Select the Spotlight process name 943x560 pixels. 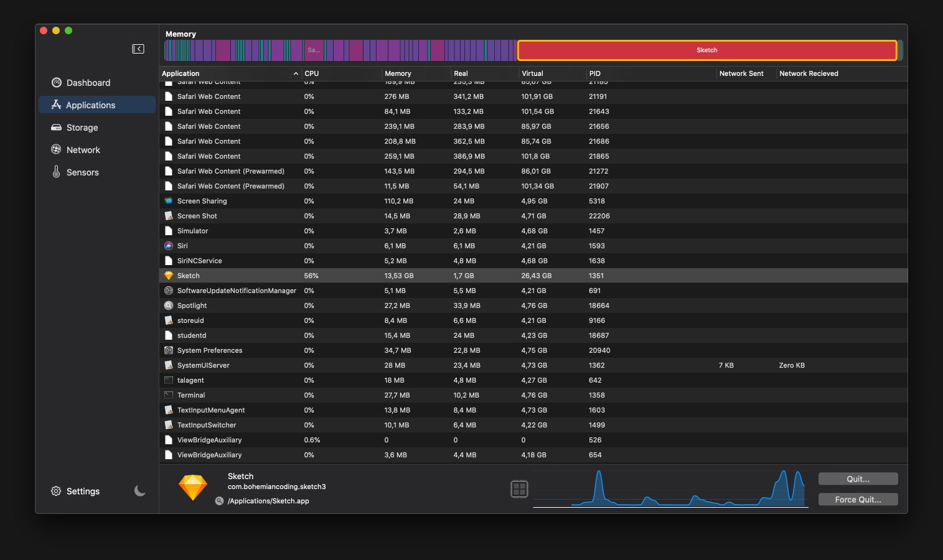click(192, 306)
